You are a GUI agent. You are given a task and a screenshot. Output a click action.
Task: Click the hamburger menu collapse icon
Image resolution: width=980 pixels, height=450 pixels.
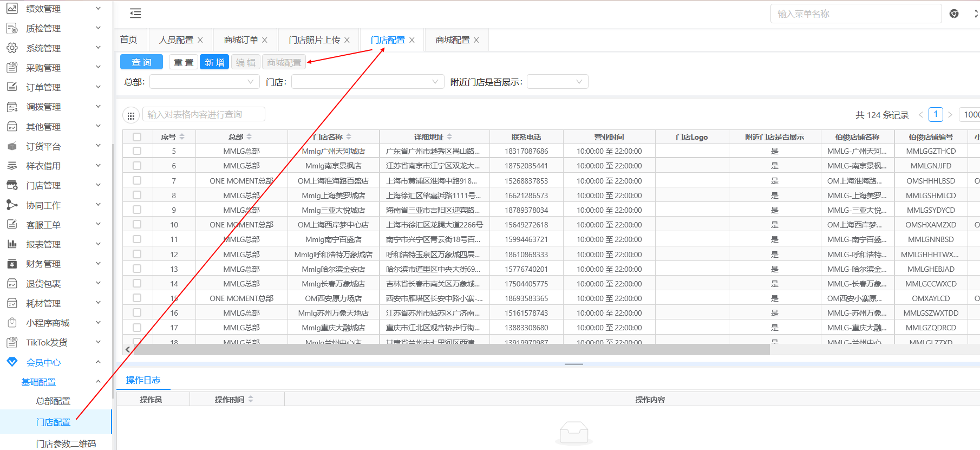point(135,14)
